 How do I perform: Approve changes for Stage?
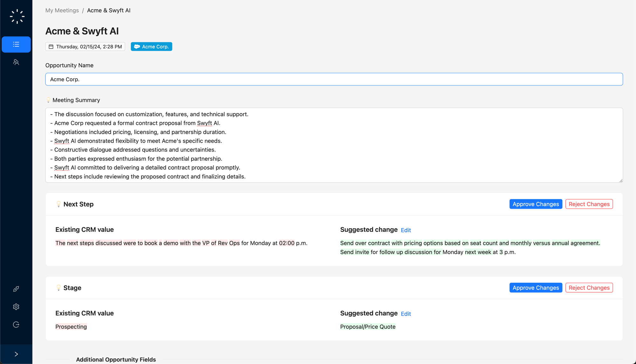[536, 288]
